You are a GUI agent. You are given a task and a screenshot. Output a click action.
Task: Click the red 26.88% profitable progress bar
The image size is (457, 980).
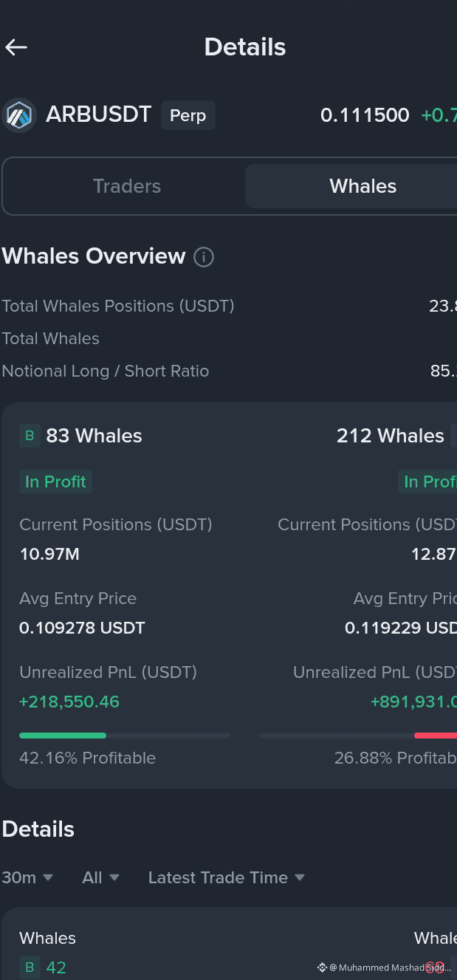436,736
